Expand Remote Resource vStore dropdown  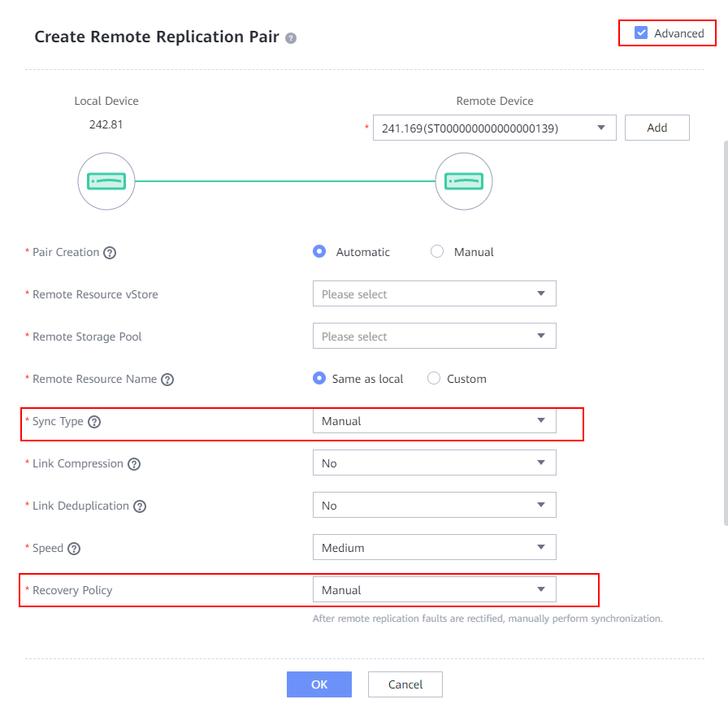[434, 294]
